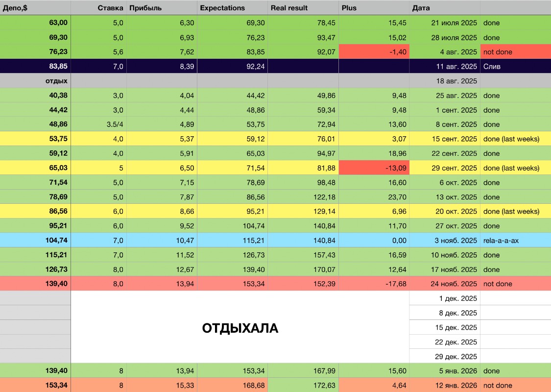Viewport: 551px width, 392px height.
Task: Click the "Real result" column header
Action: pyautogui.click(x=303, y=8)
